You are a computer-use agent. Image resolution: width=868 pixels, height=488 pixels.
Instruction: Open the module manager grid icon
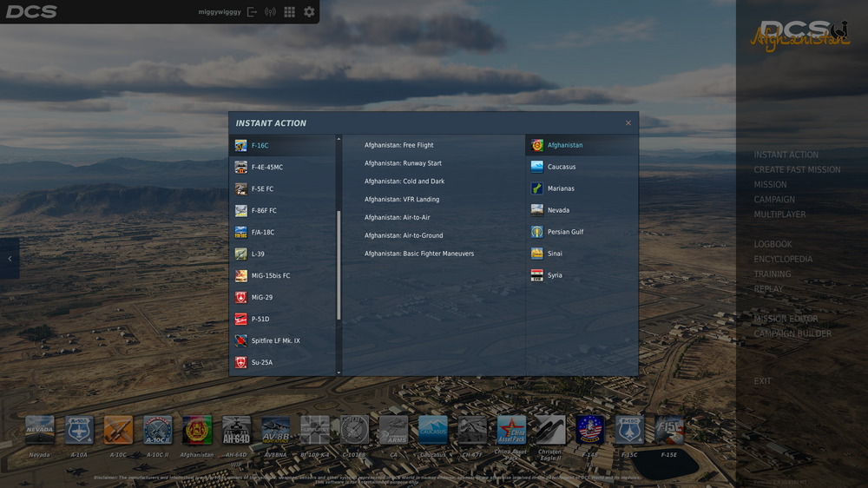tap(290, 11)
